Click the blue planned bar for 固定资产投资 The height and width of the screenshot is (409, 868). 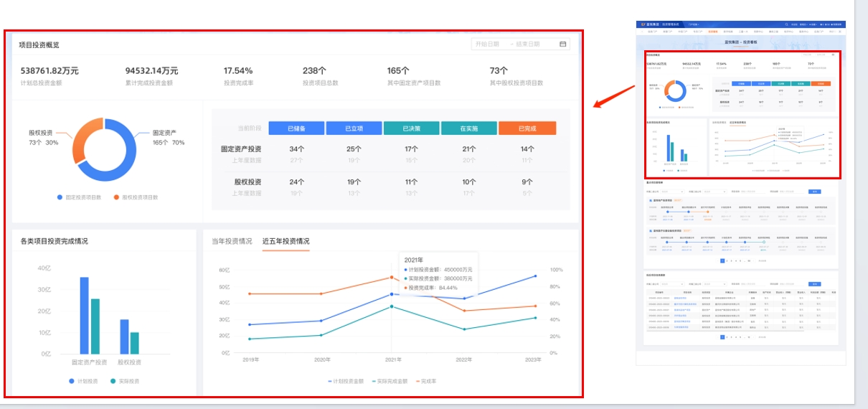(84, 315)
